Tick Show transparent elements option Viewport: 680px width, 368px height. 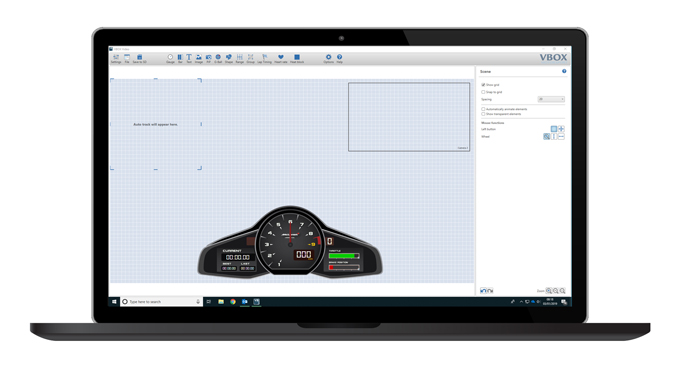(483, 114)
